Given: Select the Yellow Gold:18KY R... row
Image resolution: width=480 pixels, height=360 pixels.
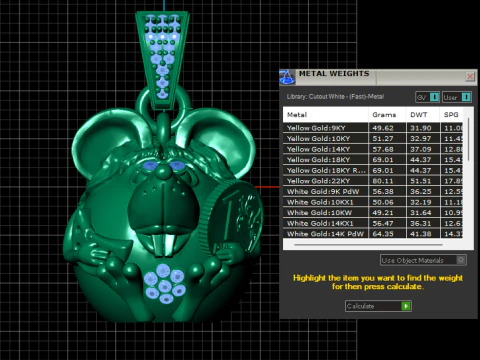Looking at the screenshot, I should pyautogui.click(x=373, y=170).
